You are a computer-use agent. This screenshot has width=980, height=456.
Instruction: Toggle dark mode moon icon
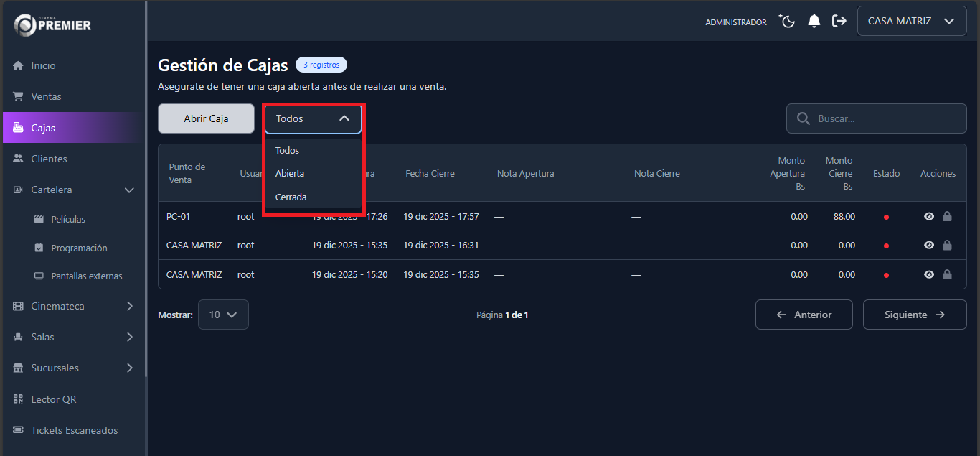coord(788,22)
